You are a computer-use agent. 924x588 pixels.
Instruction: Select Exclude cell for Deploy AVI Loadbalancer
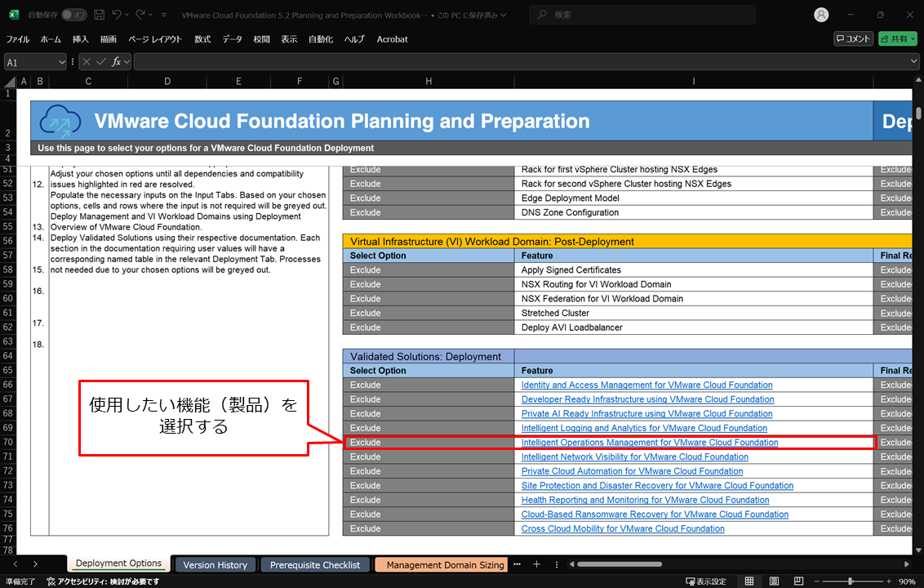click(429, 327)
